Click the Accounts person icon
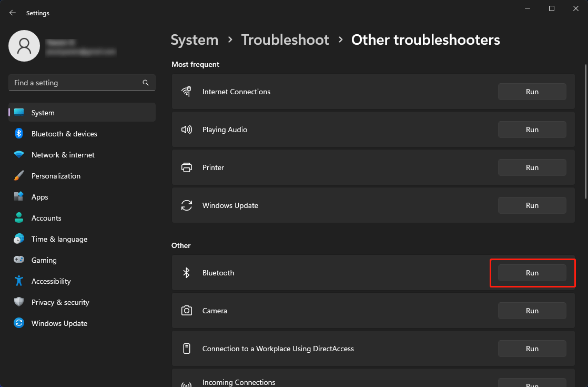The image size is (588, 387). click(19, 217)
